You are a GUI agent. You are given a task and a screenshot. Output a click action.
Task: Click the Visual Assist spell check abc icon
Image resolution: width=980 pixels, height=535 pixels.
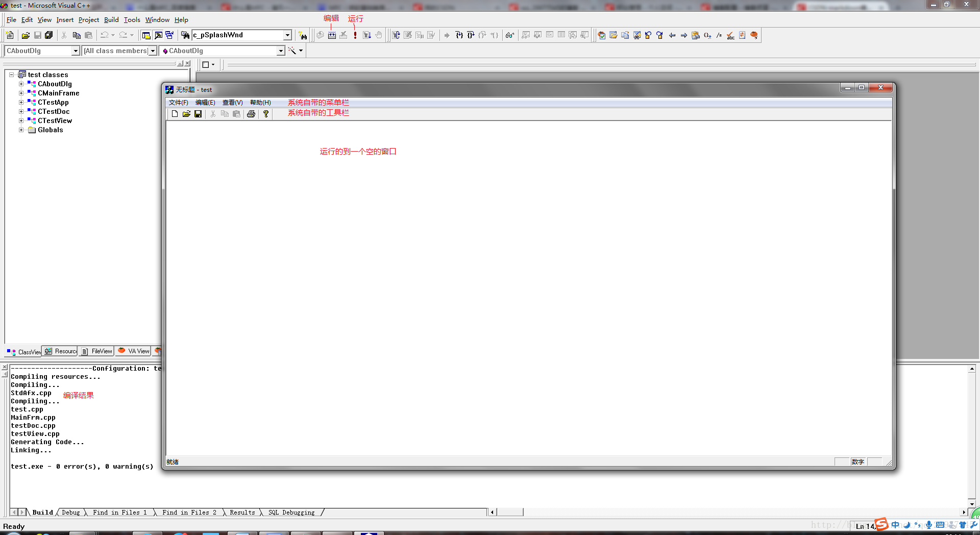(731, 35)
